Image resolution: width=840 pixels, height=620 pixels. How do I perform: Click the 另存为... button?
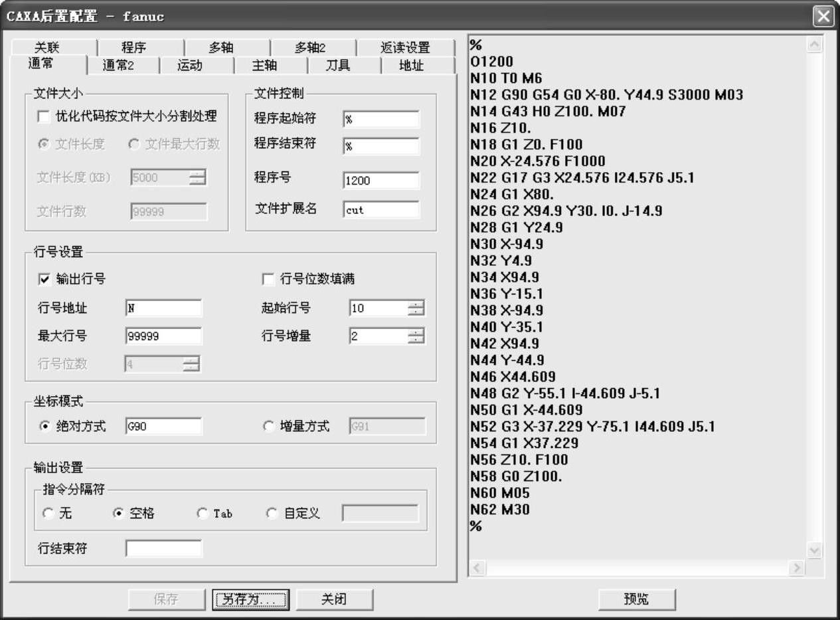click(249, 599)
